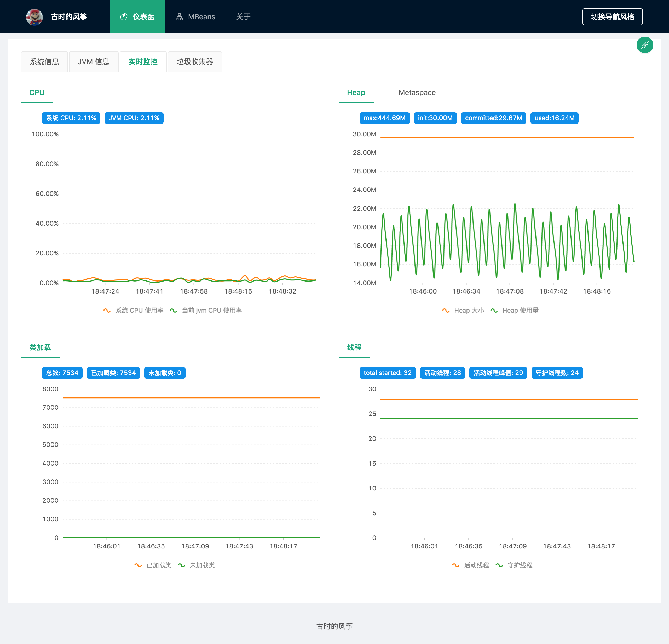
Task: Click the 守护线程数: 24 badge
Action: [x=557, y=373]
